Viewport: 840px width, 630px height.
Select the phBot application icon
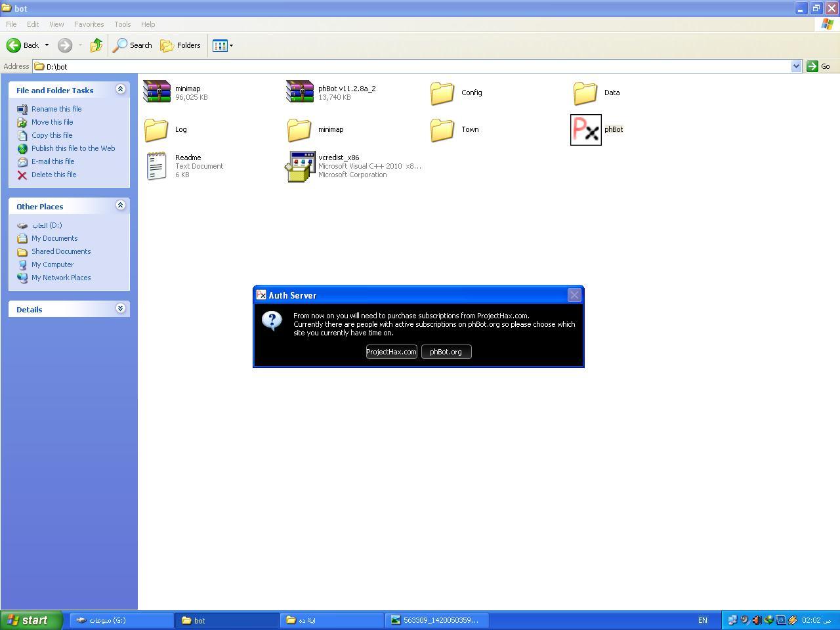click(586, 129)
